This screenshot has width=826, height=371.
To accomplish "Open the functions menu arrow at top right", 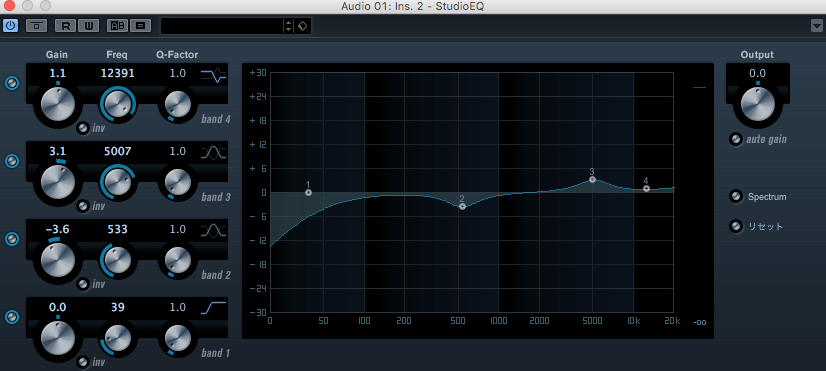I will 817,26.
